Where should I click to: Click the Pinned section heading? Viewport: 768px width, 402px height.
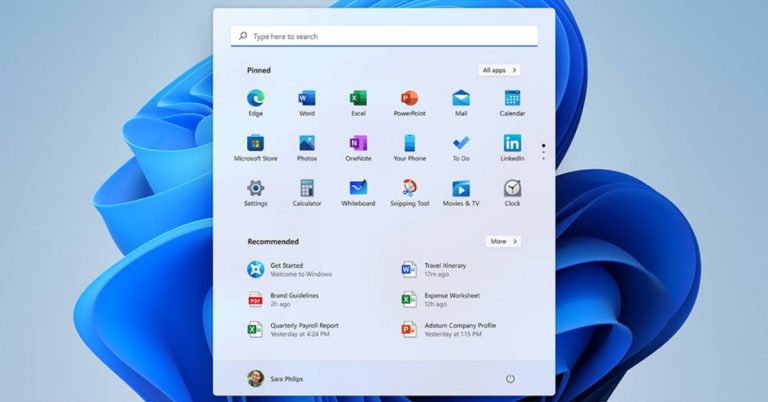click(259, 70)
